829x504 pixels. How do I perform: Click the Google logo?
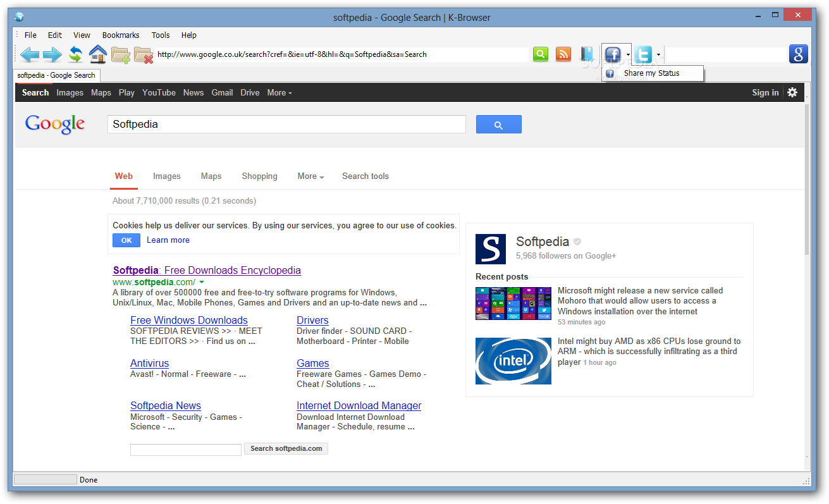tap(55, 124)
